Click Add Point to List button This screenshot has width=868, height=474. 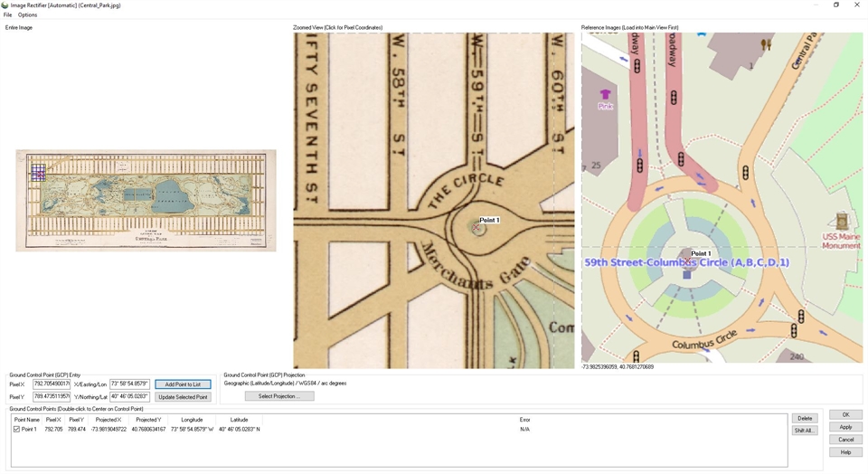pyautogui.click(x=183, y=384)
